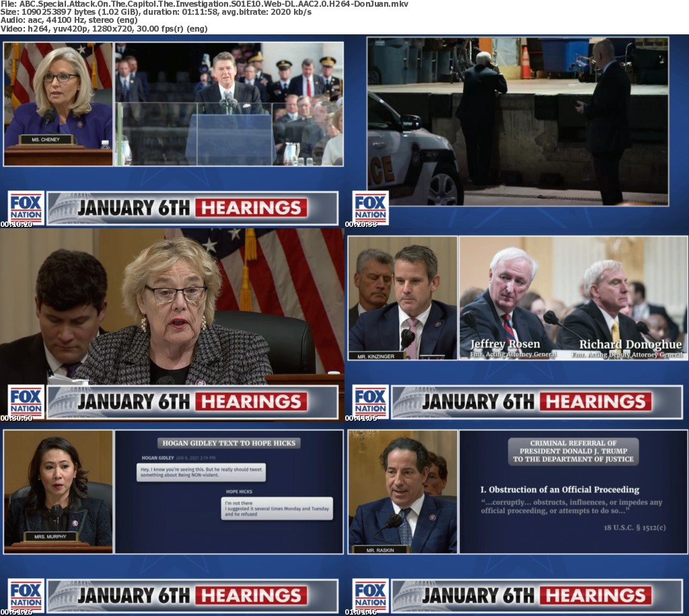Click the Fox Nation logo under the Zoe Lofgren frame

[26, 401]
